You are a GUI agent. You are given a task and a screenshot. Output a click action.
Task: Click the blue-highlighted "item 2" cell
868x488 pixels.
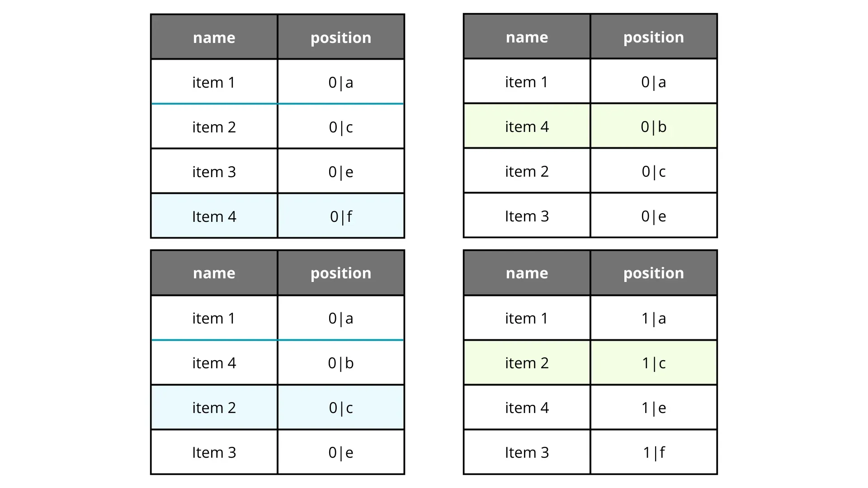(x=214, y=408)
